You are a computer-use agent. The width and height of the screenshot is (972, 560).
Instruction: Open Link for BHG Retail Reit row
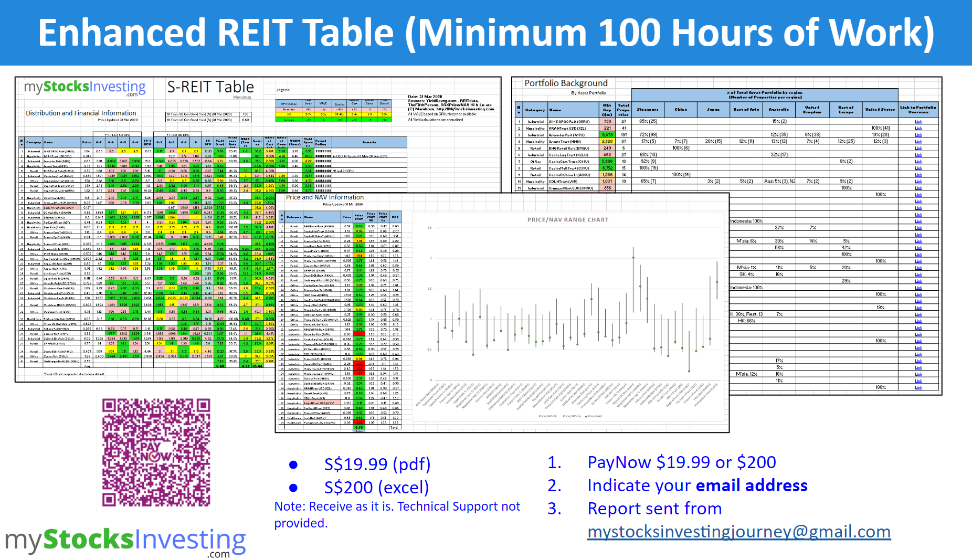918,148
